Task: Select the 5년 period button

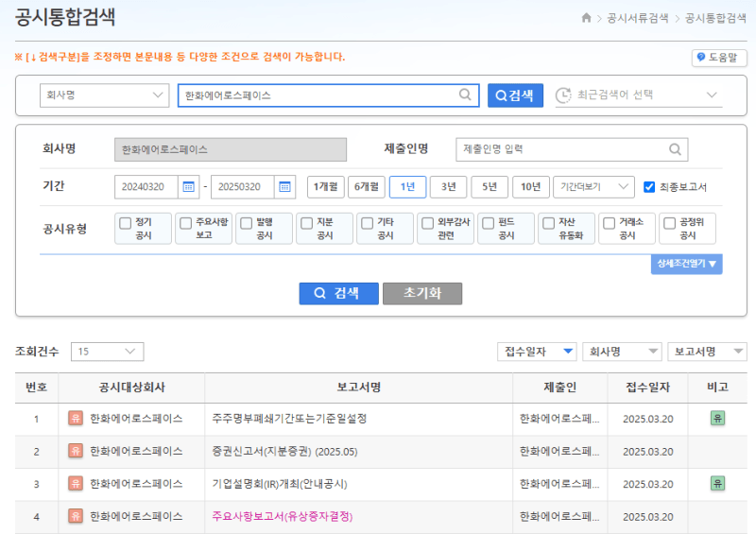Action: coord(490,187)
